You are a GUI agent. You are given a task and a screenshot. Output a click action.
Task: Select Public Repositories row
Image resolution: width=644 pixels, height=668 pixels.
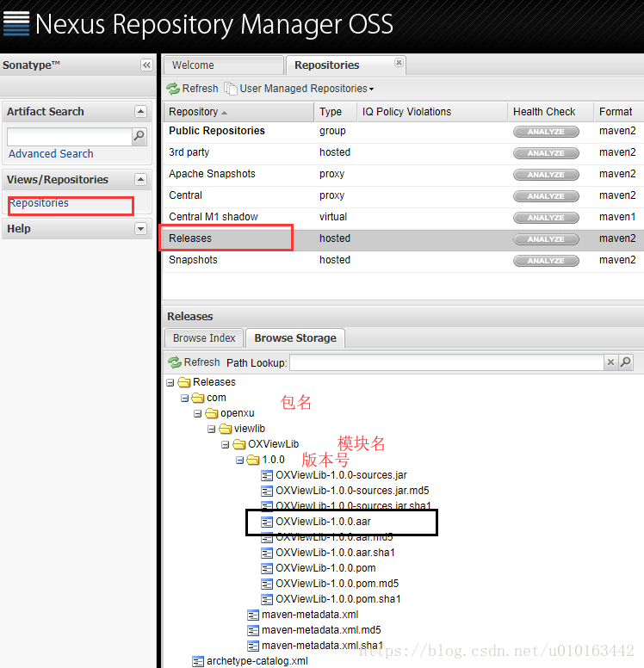click(403, 131)
